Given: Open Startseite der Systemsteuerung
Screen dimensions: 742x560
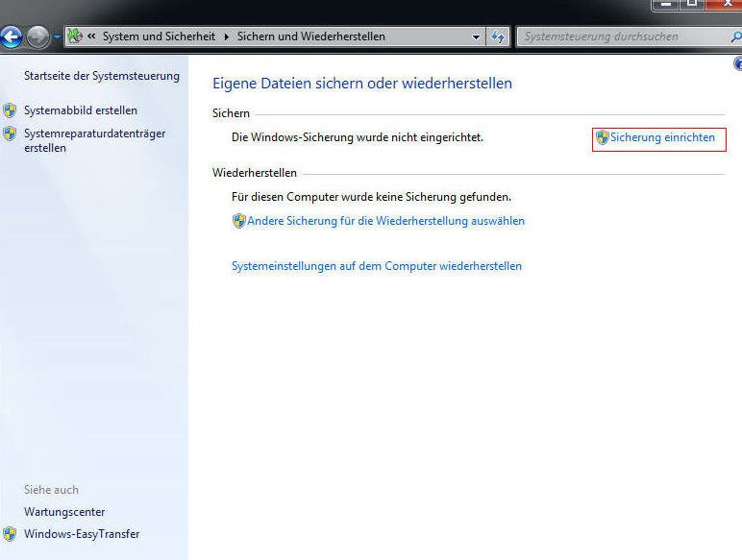Looking at the screenshot, I should (102, 76).
